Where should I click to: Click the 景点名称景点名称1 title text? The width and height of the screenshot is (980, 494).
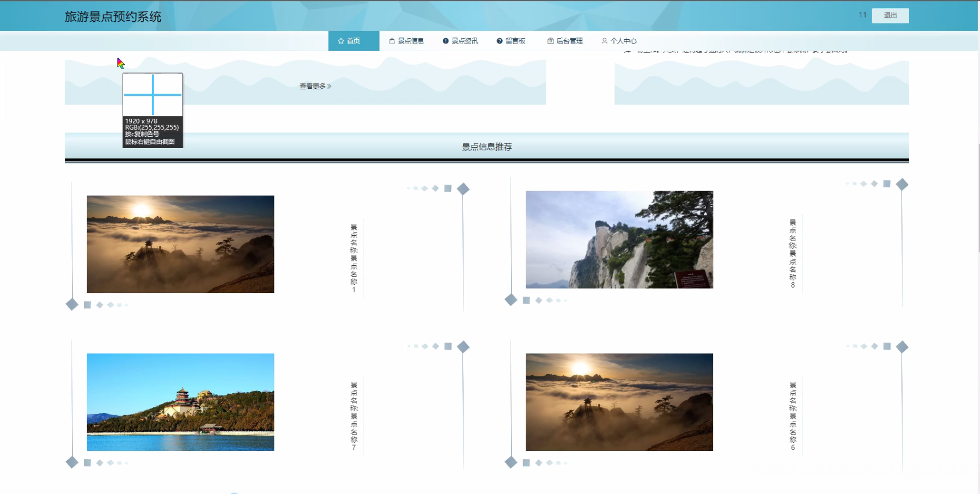[354, 258]
